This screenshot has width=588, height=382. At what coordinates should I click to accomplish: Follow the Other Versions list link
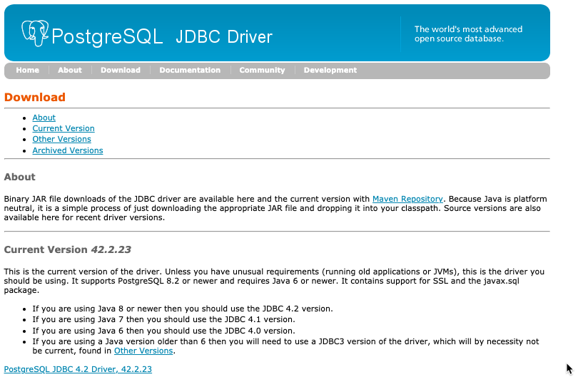pos(61,139)
